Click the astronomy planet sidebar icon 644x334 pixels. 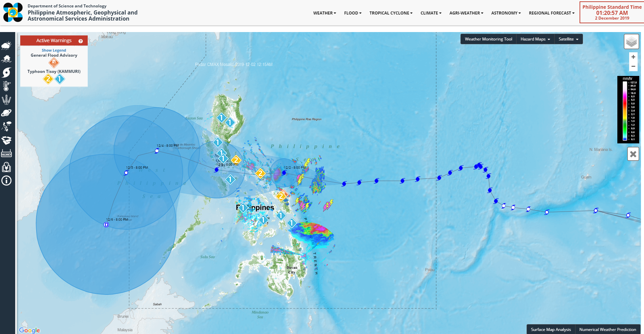6,113
